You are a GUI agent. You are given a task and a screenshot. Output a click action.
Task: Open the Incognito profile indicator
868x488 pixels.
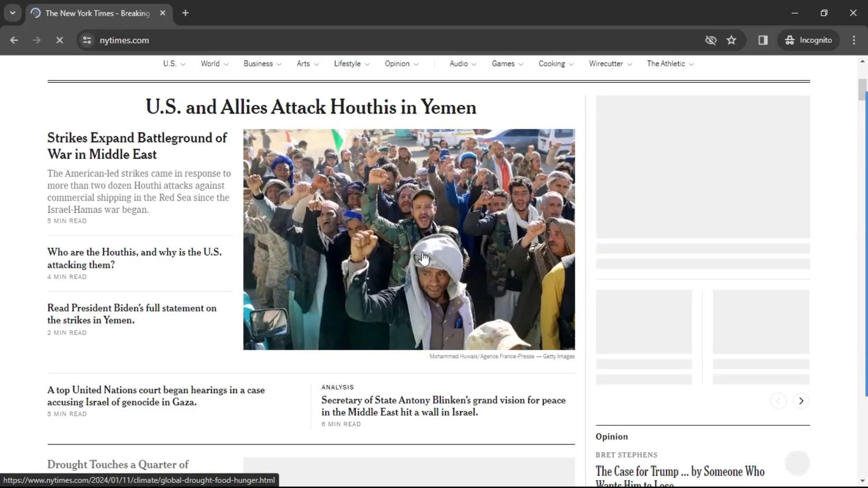809,40
